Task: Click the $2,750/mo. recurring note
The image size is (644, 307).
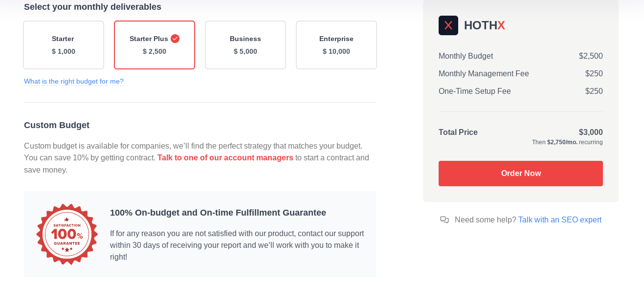Action: 567,142
